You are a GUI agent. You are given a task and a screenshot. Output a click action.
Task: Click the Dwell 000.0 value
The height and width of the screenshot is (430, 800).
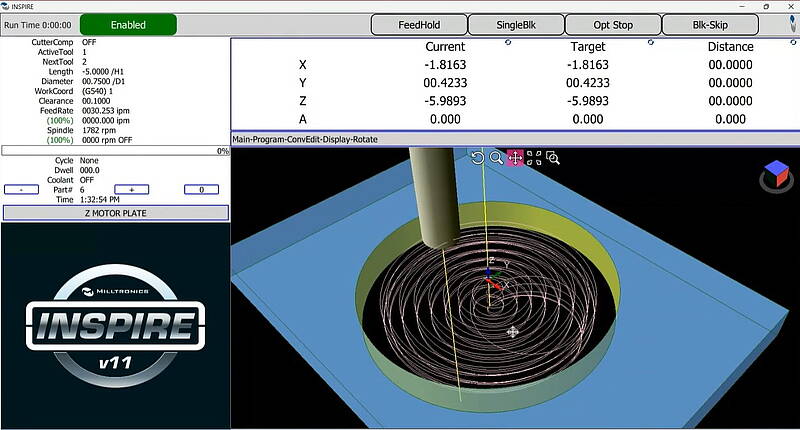tap(90, 170)
